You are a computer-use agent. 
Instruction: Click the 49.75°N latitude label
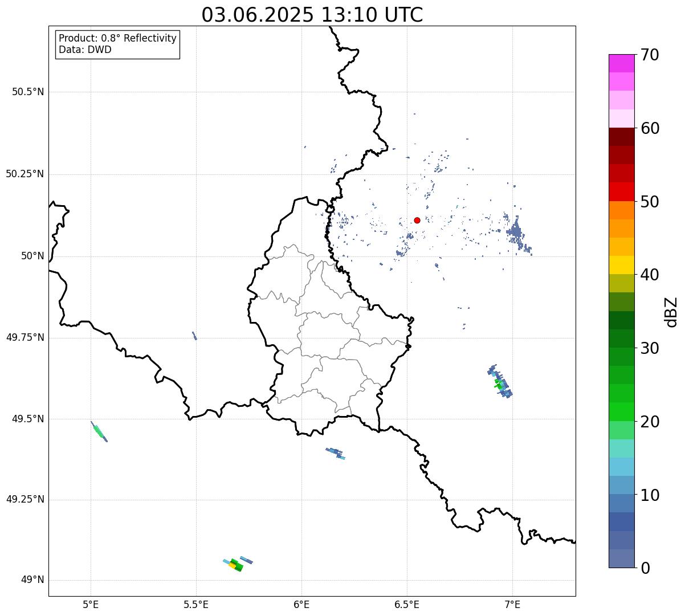click(x=25, y=337)
